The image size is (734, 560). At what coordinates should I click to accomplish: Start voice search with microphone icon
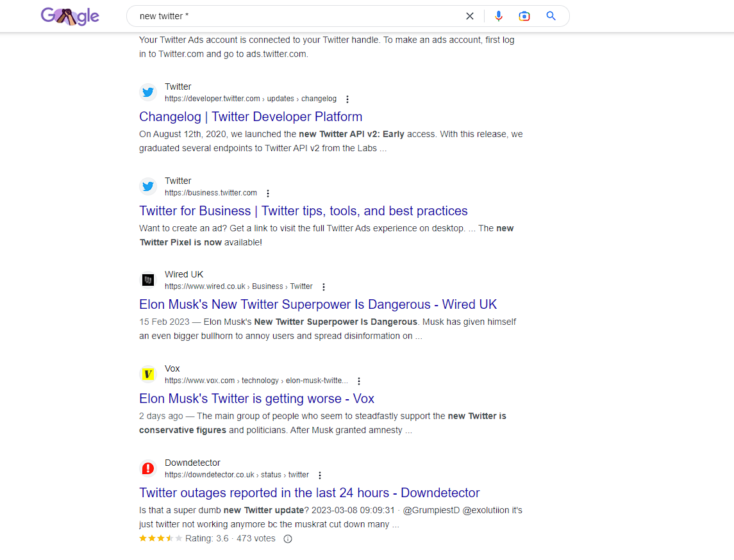499,17
